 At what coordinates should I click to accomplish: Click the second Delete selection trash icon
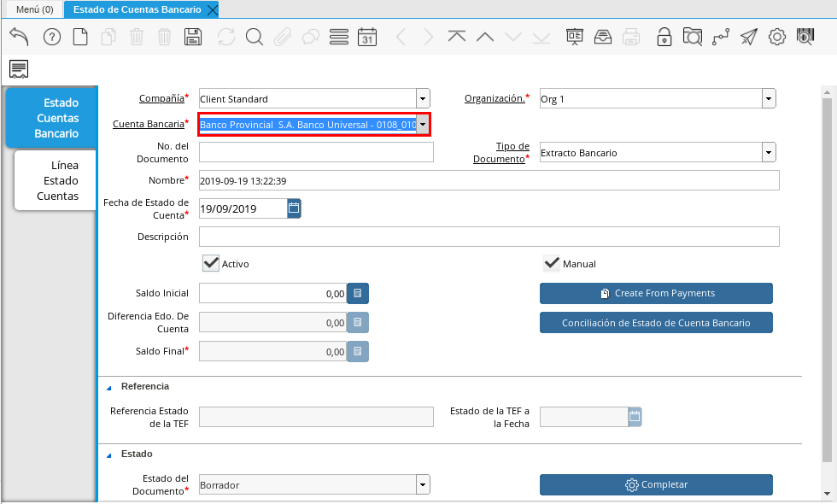[x=164, y=37]
